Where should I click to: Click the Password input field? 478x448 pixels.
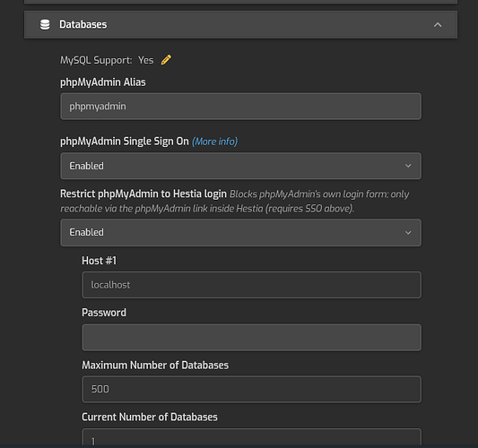251,338
